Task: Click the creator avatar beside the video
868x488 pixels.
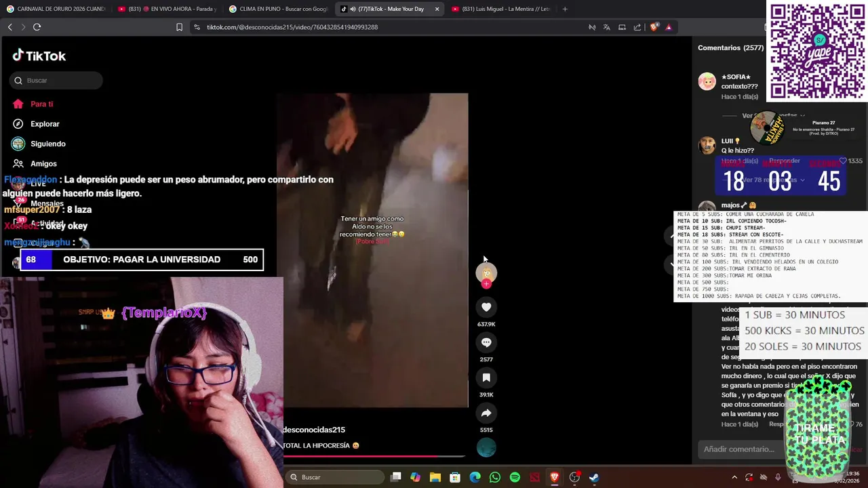Action: click(486, 272)
